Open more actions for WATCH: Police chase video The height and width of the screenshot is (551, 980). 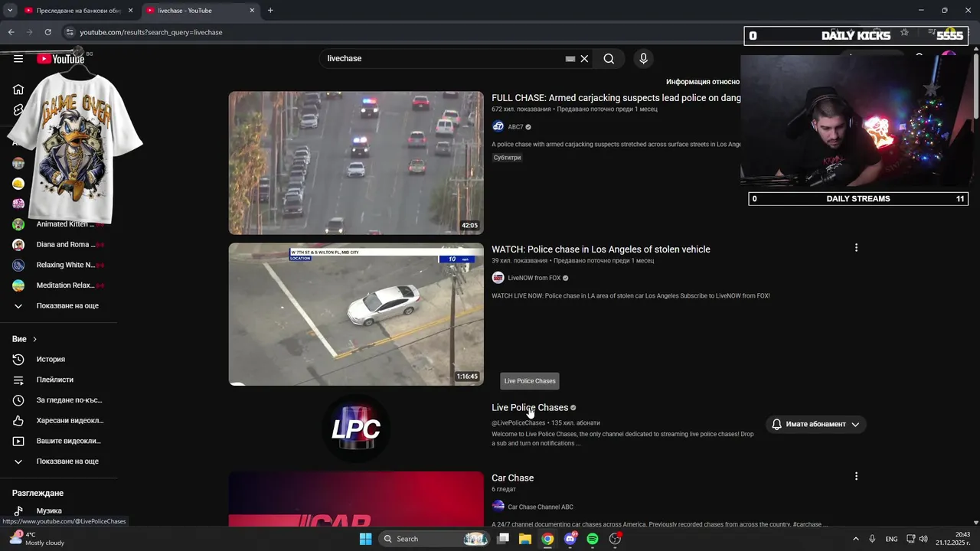[856, 248]
